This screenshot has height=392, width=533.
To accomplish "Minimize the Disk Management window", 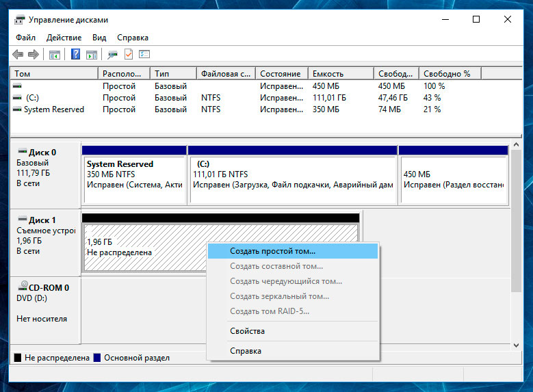I will (x=445, y=19).
